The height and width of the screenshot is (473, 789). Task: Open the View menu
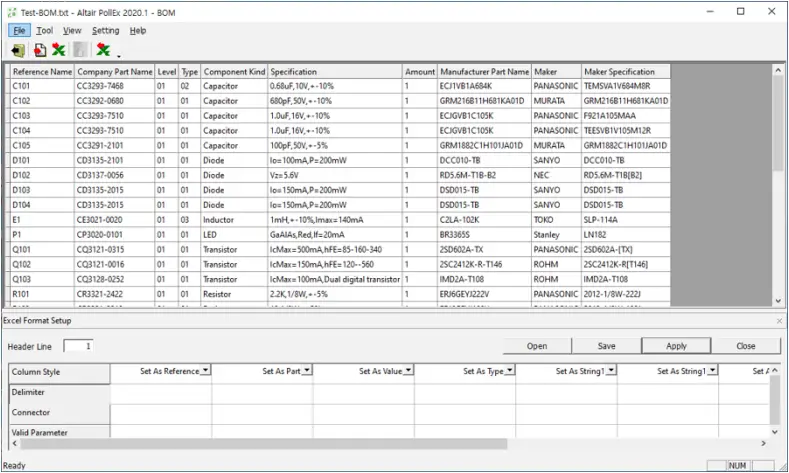point(72,31)
